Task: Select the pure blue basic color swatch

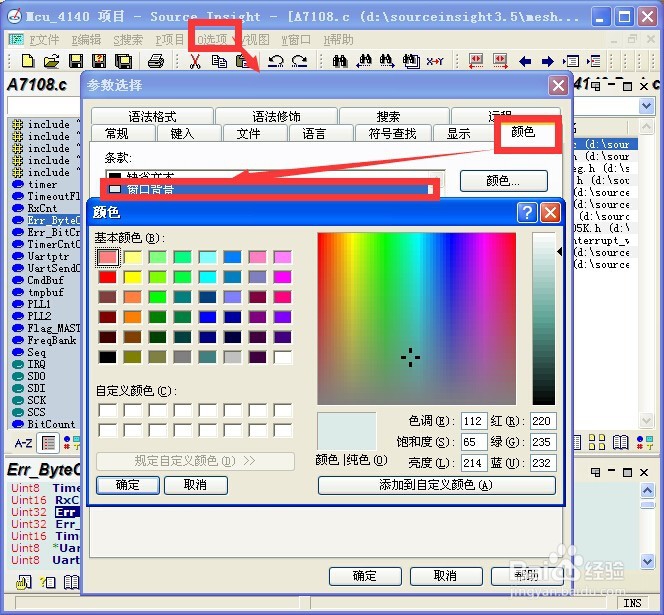Action: [208, 317]
